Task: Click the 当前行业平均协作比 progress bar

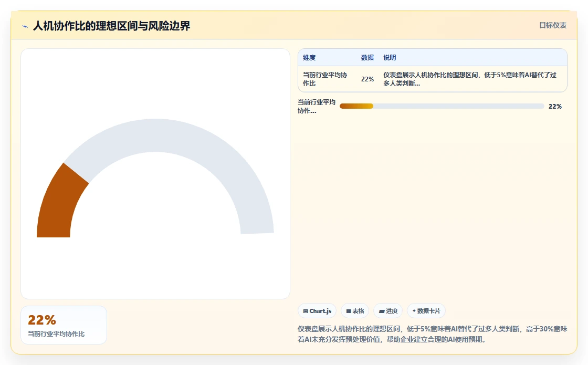Action: coord(442,106)
